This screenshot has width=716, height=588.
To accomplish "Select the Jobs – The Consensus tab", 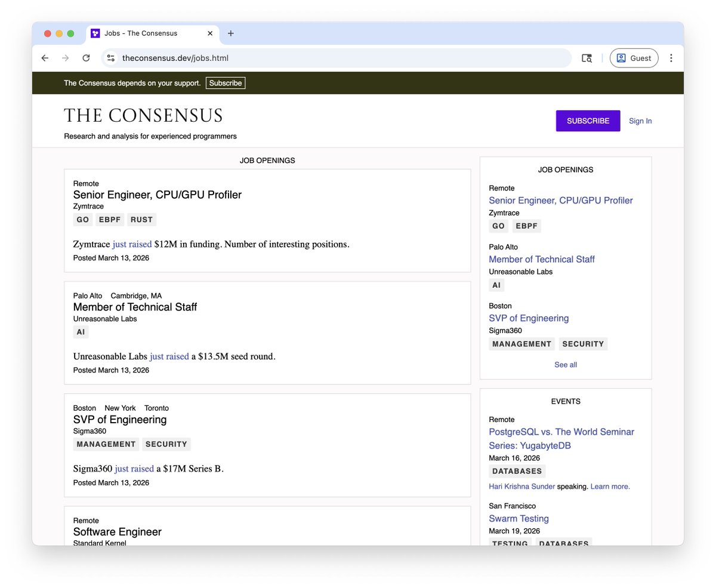I will point(153,33).
